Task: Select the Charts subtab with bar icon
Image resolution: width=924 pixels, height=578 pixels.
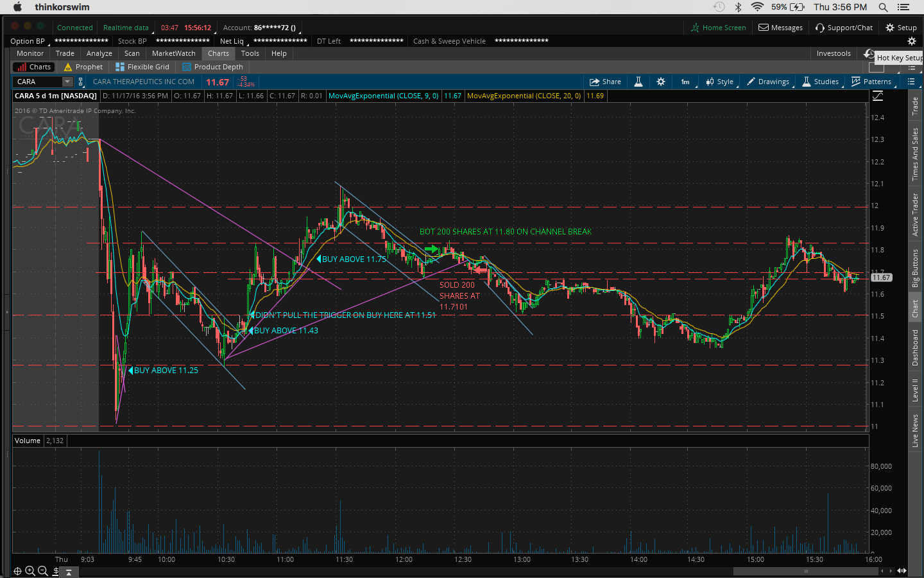Action: [35, 67]
